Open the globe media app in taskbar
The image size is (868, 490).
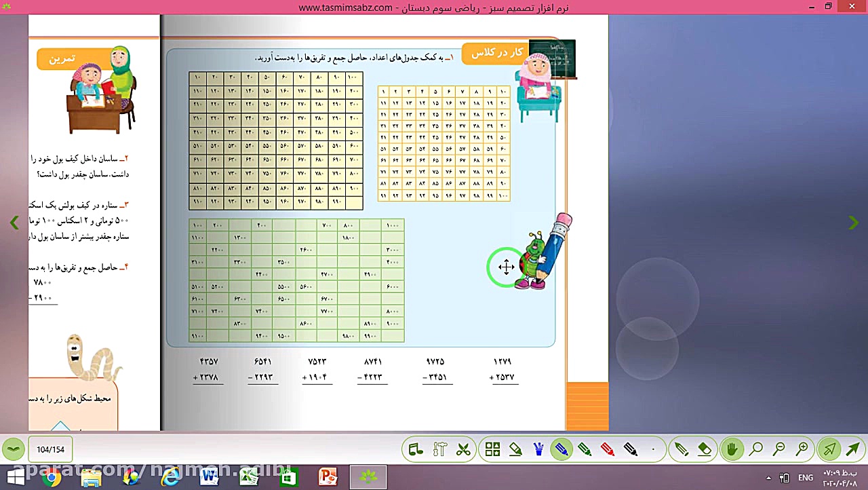[x=130, y=478]
